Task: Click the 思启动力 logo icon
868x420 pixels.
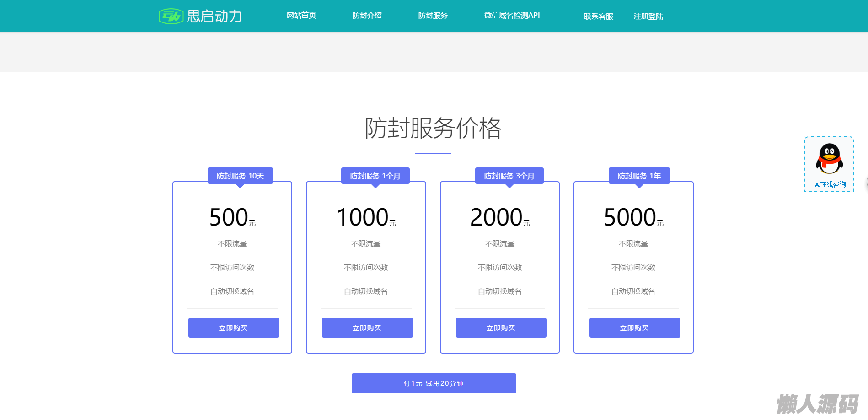Action: click(171, 16)
